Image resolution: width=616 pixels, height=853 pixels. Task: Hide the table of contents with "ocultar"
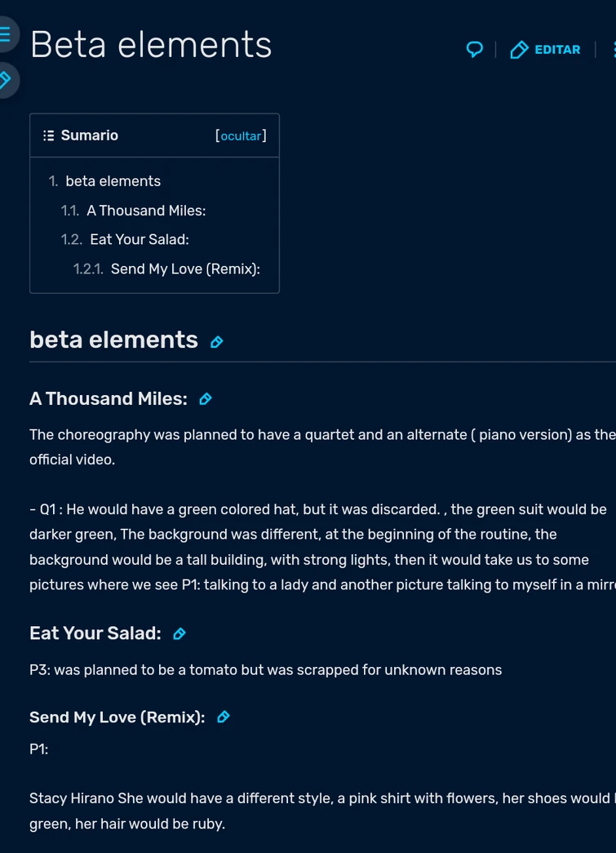[x=242, y=136]
